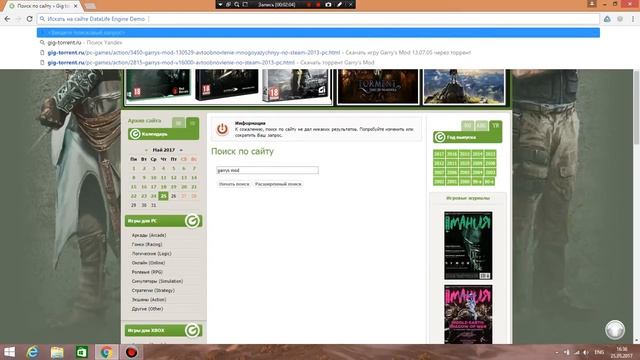Switch to the first tab beside 'Архив сайта'

click(178, 122)
